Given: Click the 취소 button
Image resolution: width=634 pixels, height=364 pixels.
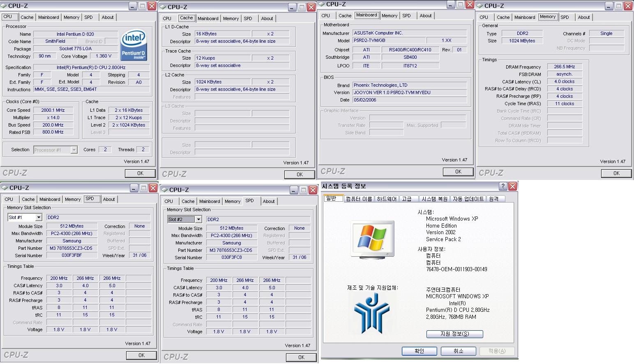Looking at the screenshot, I should 459,351.
